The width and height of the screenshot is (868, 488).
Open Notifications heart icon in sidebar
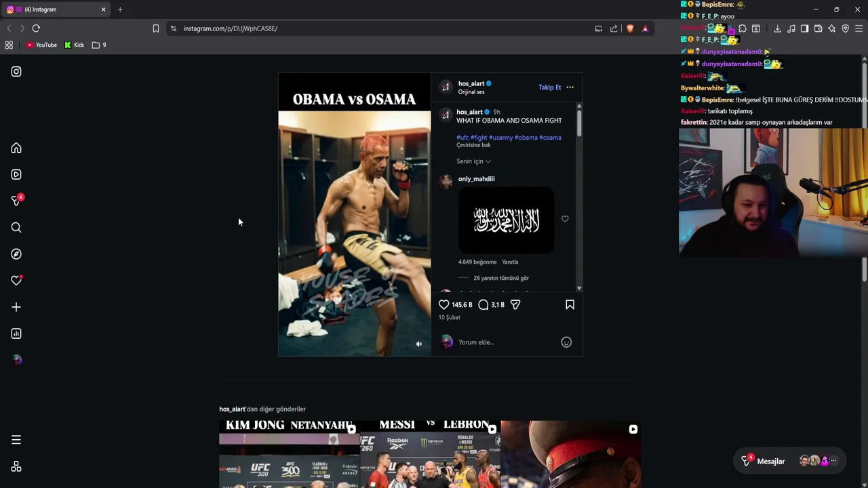point(16,281)
